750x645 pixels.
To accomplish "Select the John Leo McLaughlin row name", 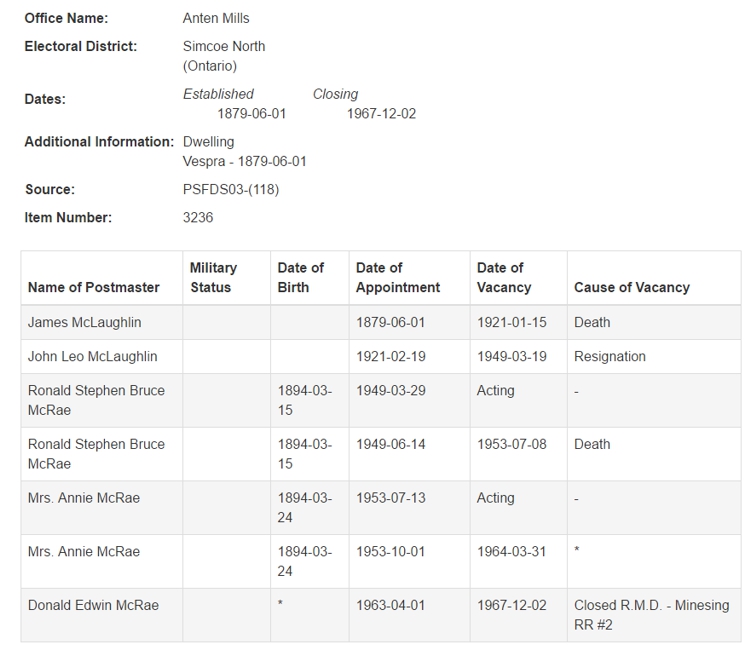I will click(92, 356).
